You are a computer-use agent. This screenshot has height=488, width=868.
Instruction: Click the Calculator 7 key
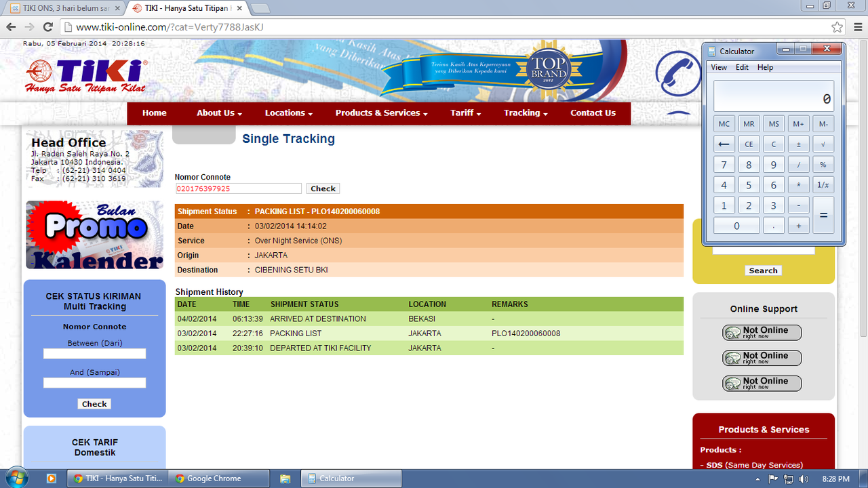tap(724, 165)
